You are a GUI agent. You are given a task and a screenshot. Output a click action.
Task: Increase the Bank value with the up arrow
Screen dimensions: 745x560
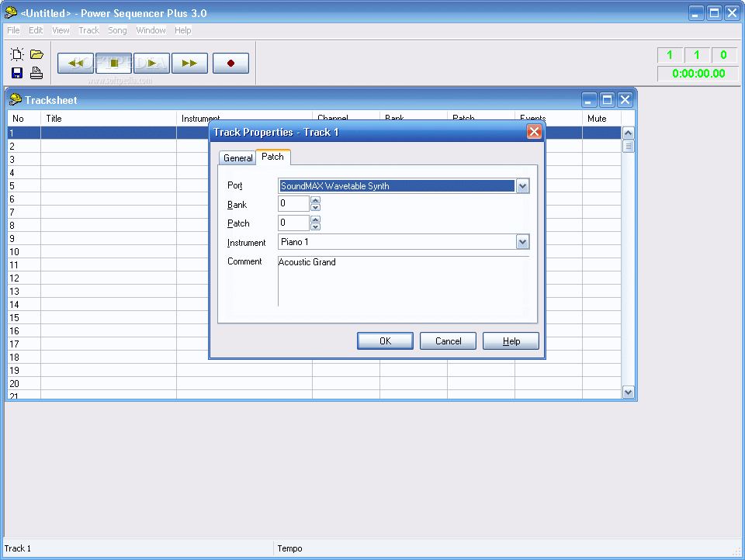(315, 200)
